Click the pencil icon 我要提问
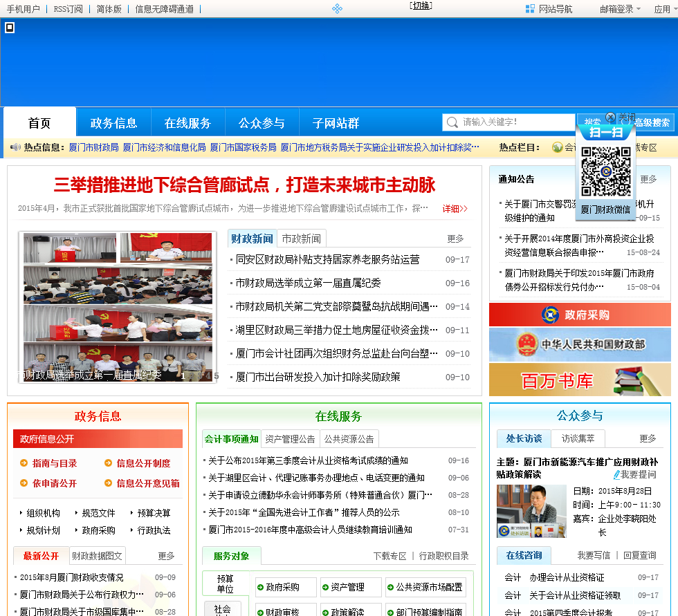The width and height of the screenshot is (678, 616). pos(616,475)
